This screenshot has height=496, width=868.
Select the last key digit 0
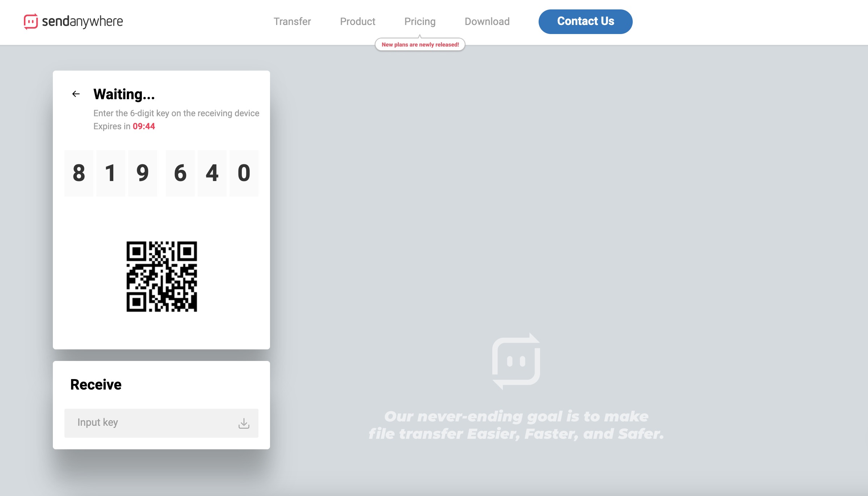(244, 173)
